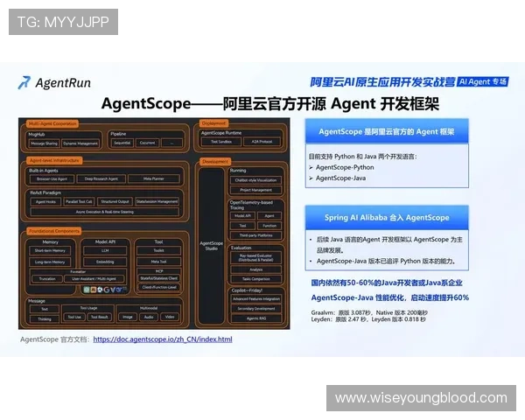Click the 'Short-term Memory' box

50,250
